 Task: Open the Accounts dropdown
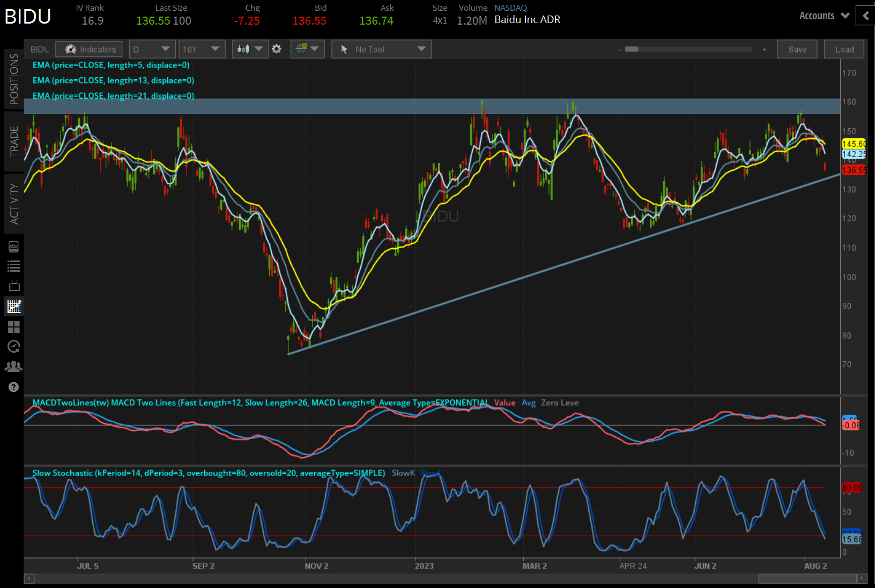[x=824, y=16]
